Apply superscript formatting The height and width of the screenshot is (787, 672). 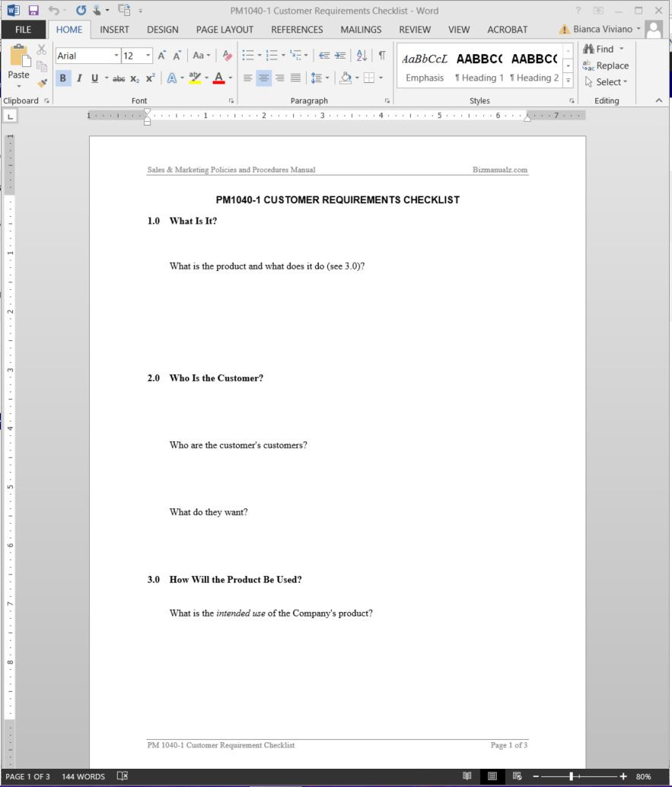coord(150,78)
